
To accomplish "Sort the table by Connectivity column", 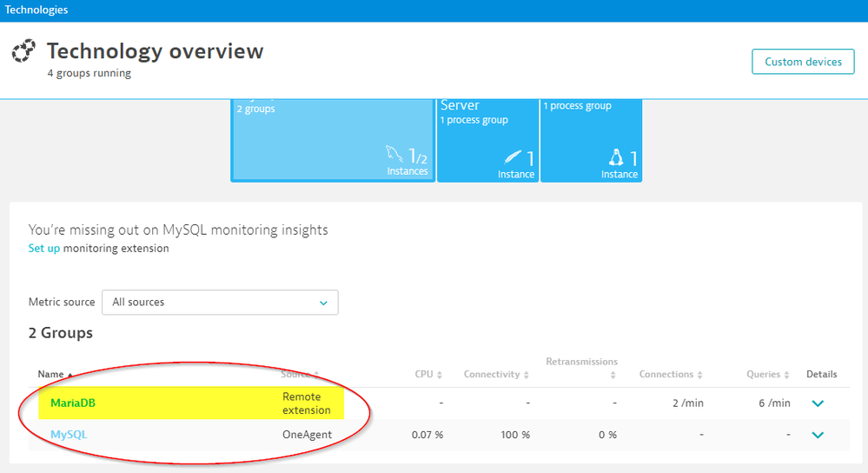I will [x=496, y=375].
